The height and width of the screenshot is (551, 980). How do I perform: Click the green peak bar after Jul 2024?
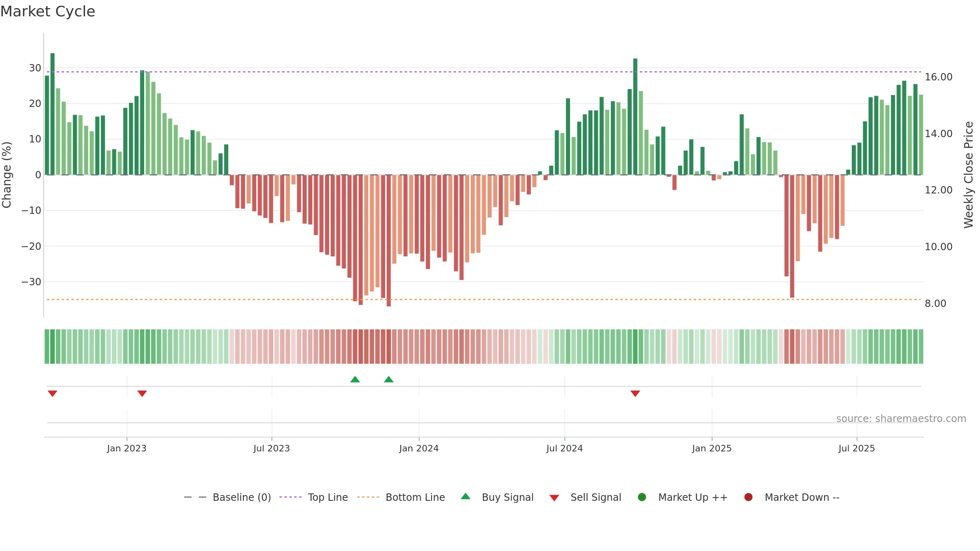tap(635, 117)
